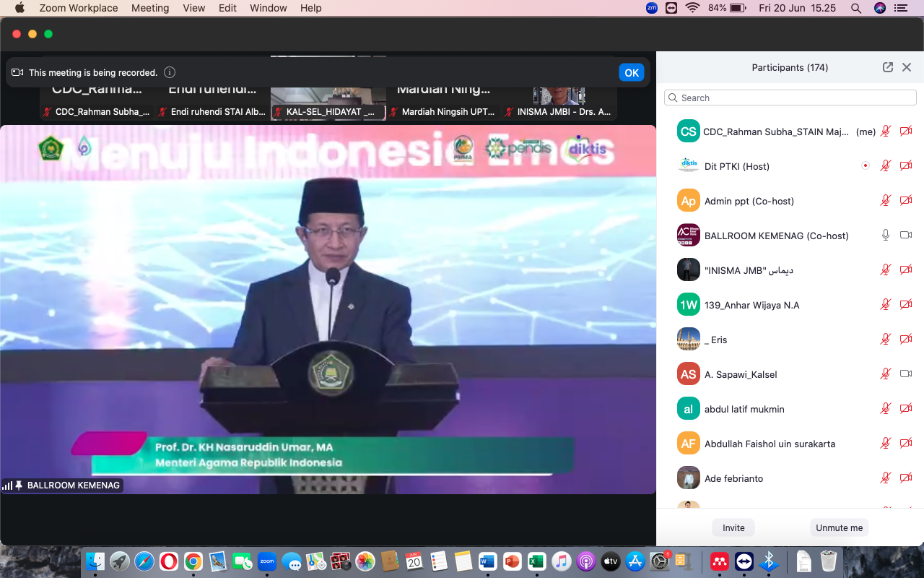924x578 pixels.
Task: Select participant 139_Anhar Wijaya N.A
Action: (x=790, y=305)
